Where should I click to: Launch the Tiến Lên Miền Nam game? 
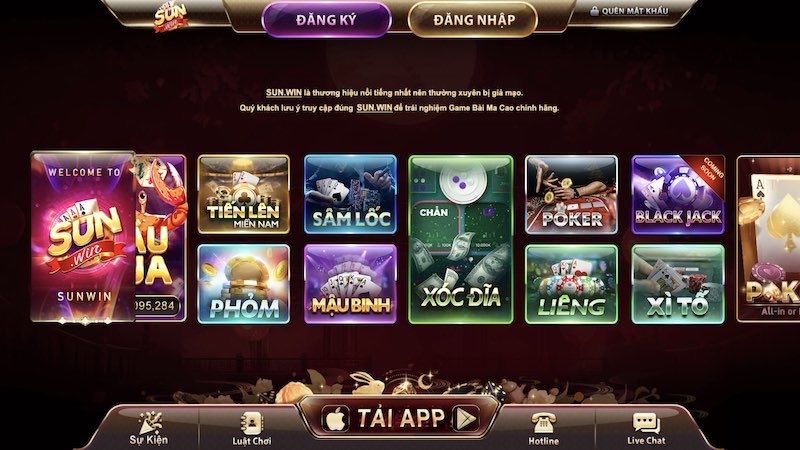point(244,194)
